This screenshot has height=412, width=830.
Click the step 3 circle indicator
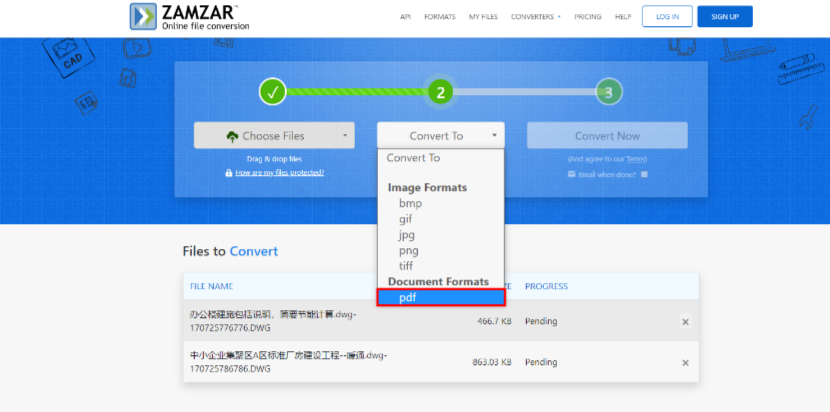point(609,93)
